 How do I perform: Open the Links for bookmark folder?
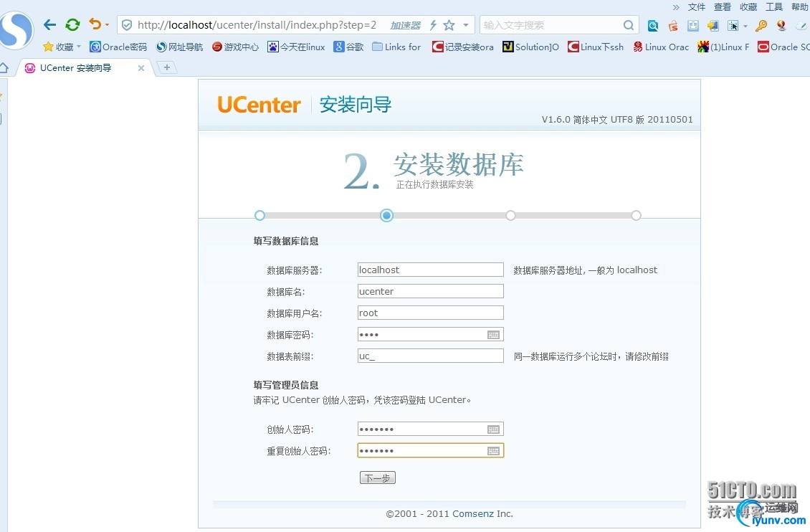tap(396, 47)
